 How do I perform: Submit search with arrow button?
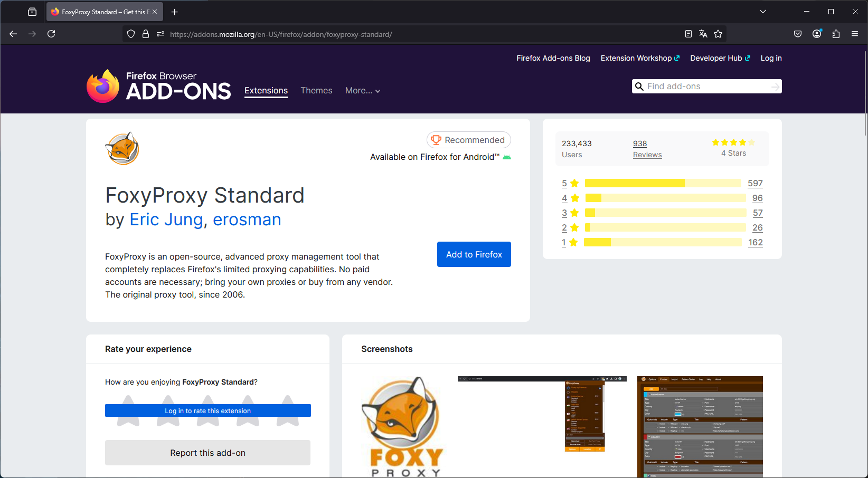point(775,87)
